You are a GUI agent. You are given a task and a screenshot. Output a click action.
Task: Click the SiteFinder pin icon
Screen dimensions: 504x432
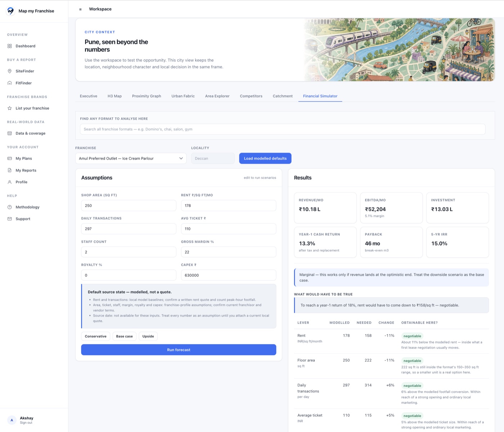click(x=10, y=71)
